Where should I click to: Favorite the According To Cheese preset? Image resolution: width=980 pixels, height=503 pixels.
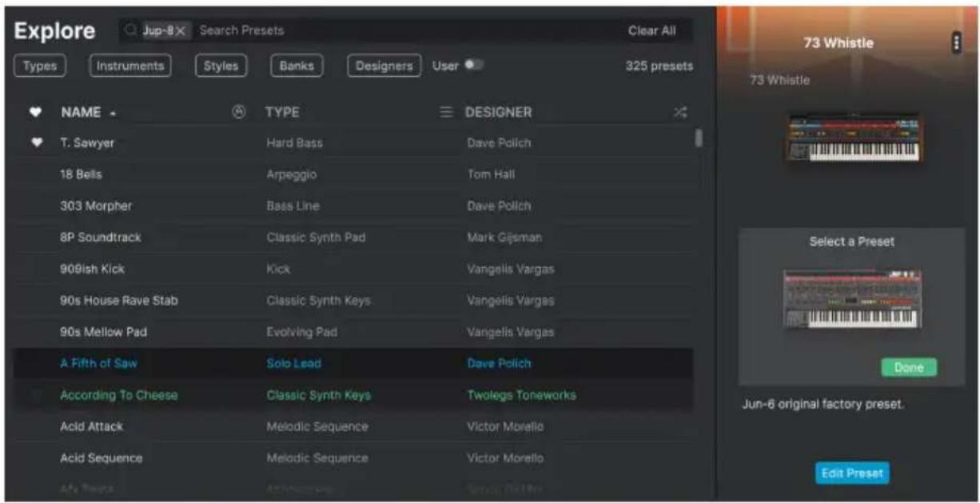pos(34,395)
